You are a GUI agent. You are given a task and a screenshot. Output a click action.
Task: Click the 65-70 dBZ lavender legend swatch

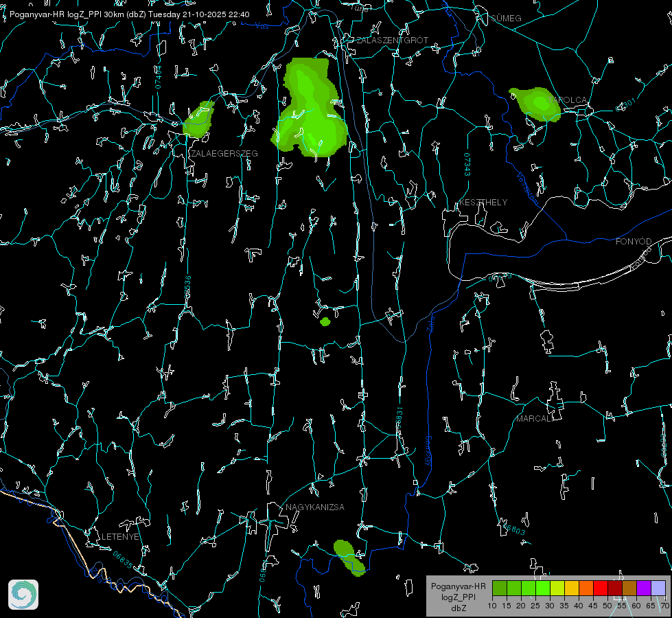click(658, 588)
